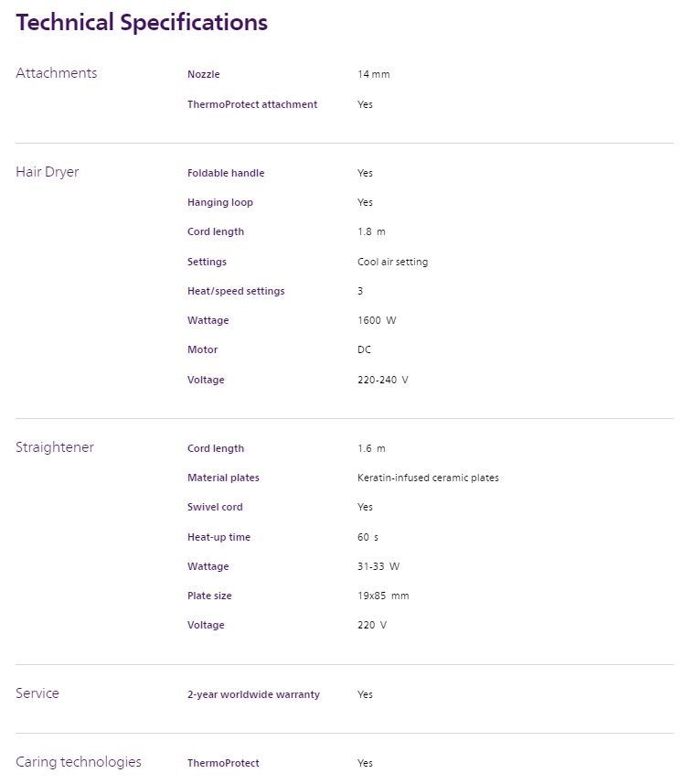
Task: Click the ThermoProtect attachment label
Action: [252, 104]
